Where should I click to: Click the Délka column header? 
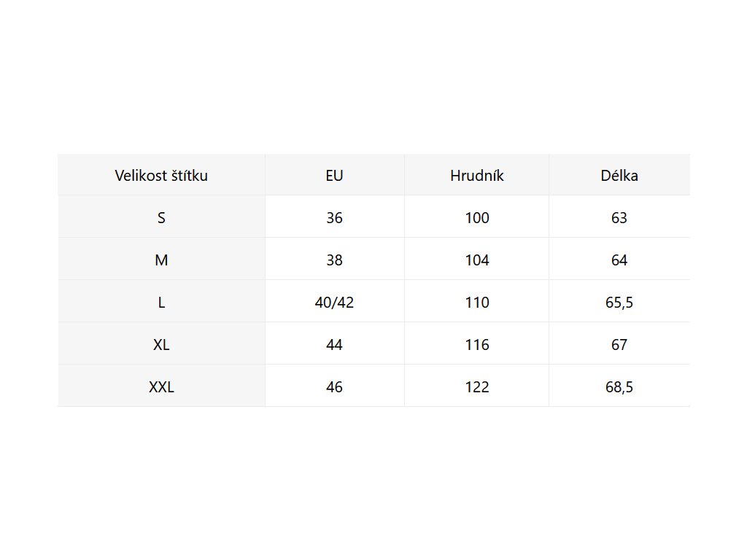(619, 176)
